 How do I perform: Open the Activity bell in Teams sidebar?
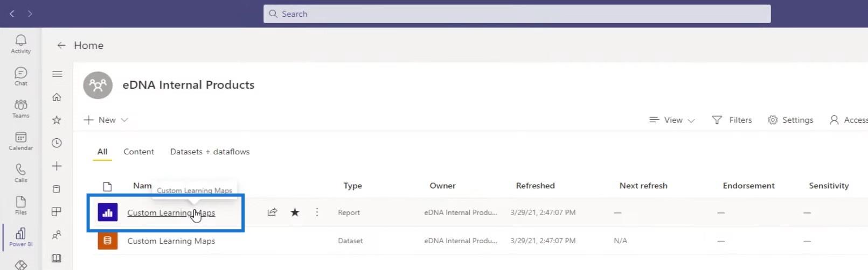pos(20,44)
